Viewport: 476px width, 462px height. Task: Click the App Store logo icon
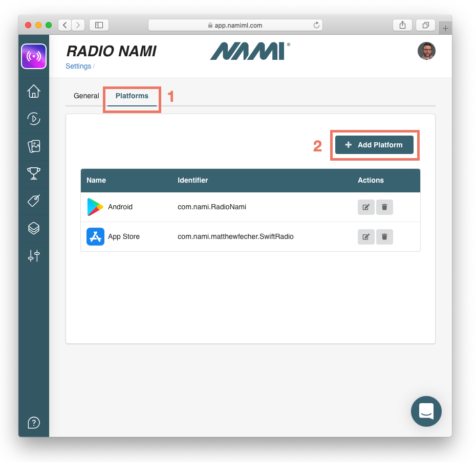pyautogui.click(x=95, y=236)
